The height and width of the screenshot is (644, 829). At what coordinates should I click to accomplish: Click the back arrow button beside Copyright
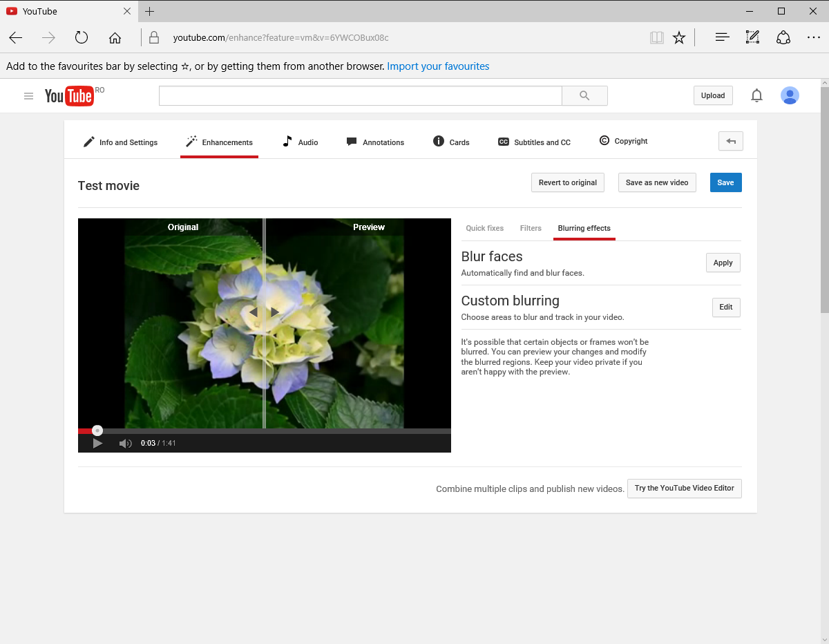click(x=731, y=141)
